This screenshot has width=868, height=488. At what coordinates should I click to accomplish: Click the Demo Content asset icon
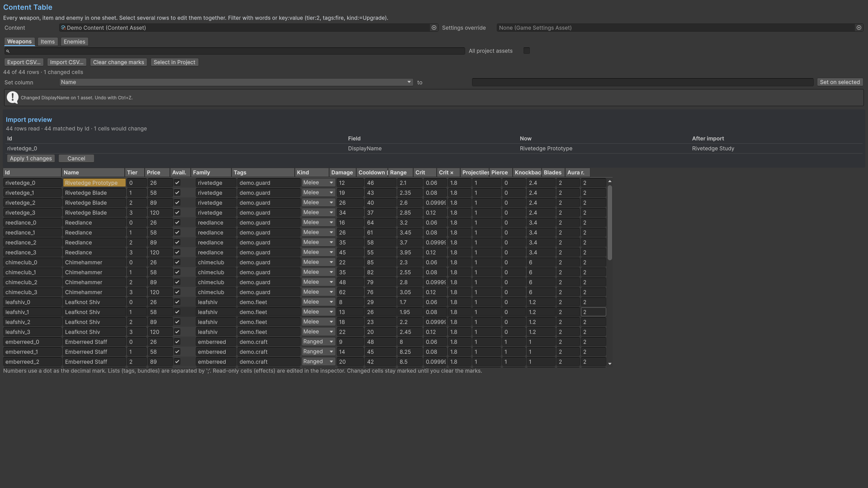[63, 28]
